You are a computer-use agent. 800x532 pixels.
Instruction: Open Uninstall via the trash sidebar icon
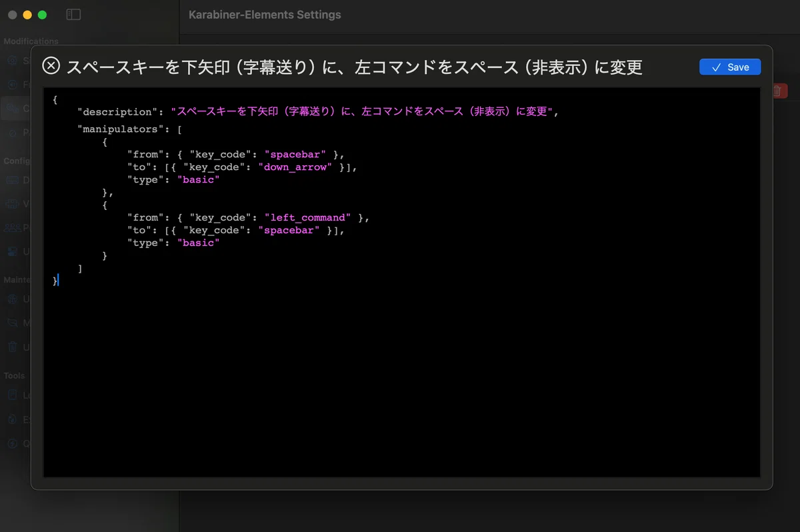click(13, 347)
